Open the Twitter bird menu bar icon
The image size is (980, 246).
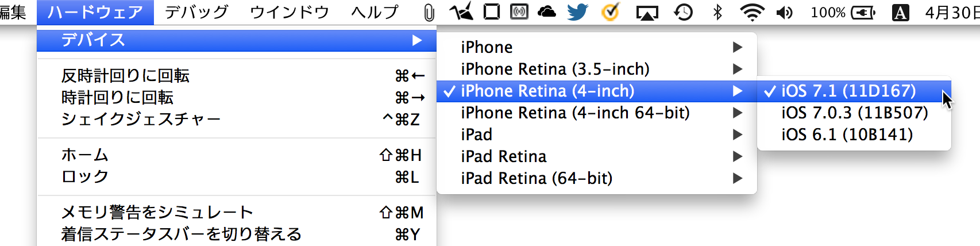point(577,12)
